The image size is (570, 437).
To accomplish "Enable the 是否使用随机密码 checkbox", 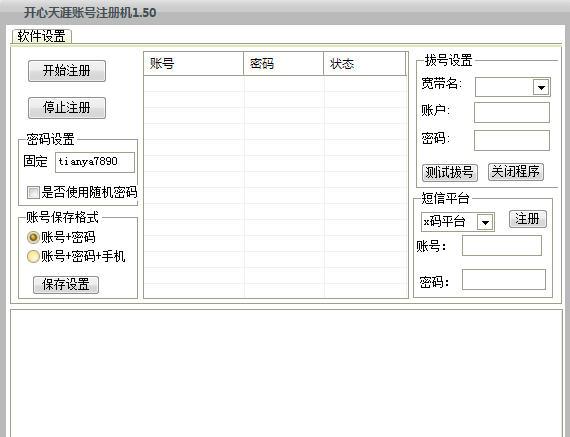I will tap(33, 192).
